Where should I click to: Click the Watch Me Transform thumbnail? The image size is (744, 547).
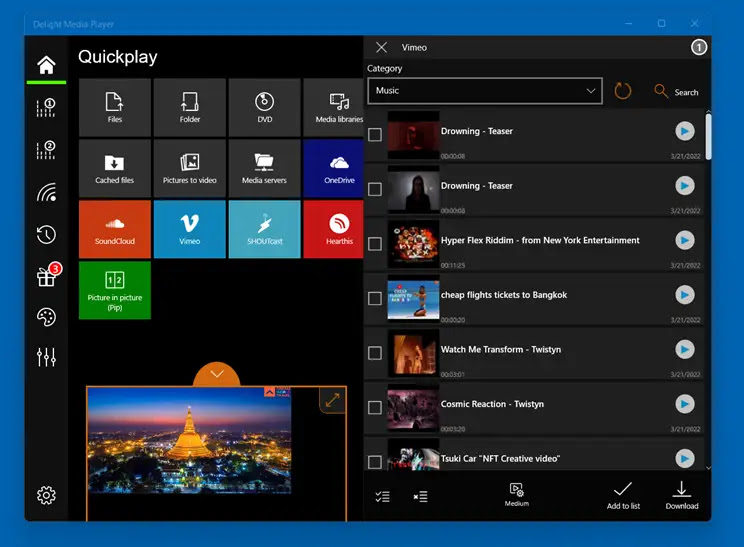(x=413, y=353)
